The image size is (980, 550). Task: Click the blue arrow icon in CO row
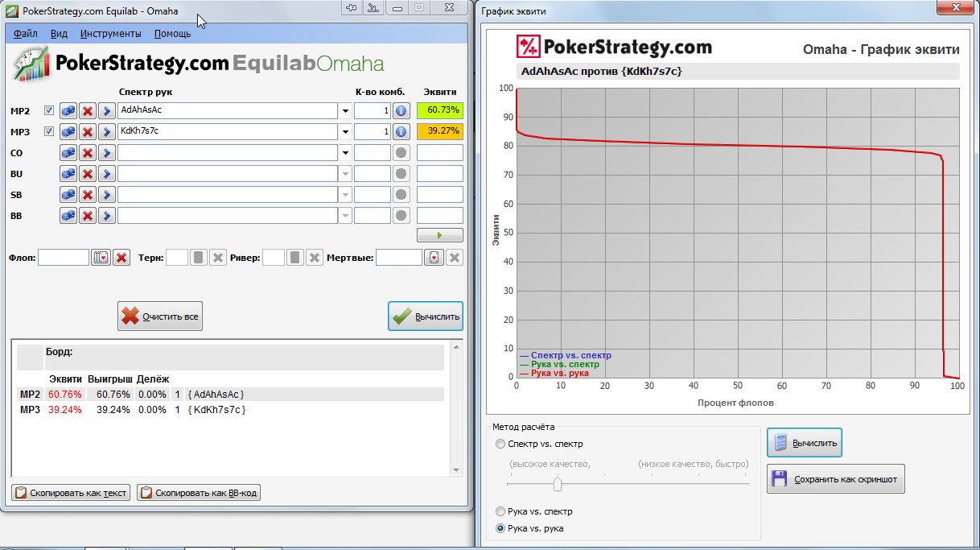click(106, 152)
